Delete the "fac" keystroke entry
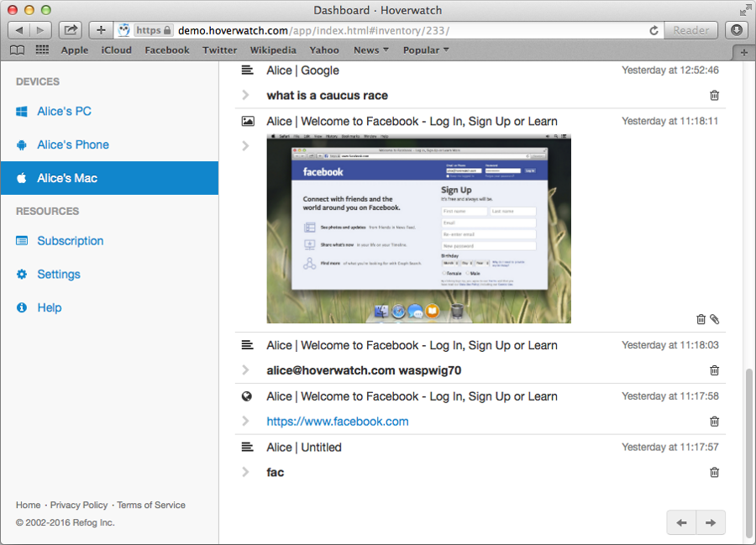Image resolution: width=756 pixels, height=545 pixels. point(715,472)
